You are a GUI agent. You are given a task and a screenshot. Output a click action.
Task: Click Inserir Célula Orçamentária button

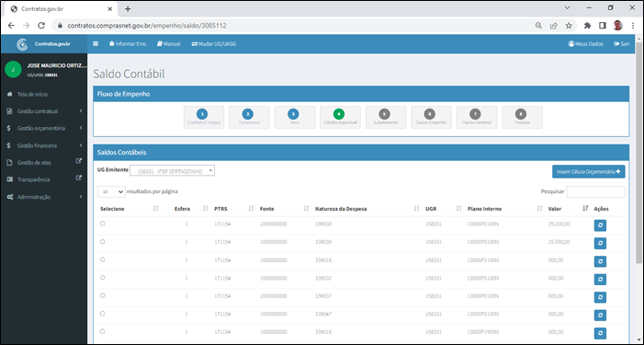tap(589, 172)
